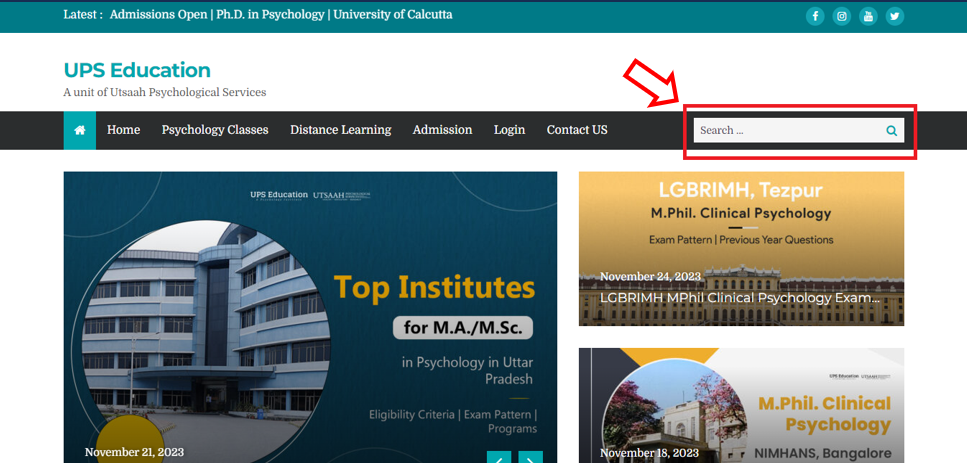The width and height of the screenshot is (967, 474).
Task: Go to next slide arrow
Action: coord(530,457)
